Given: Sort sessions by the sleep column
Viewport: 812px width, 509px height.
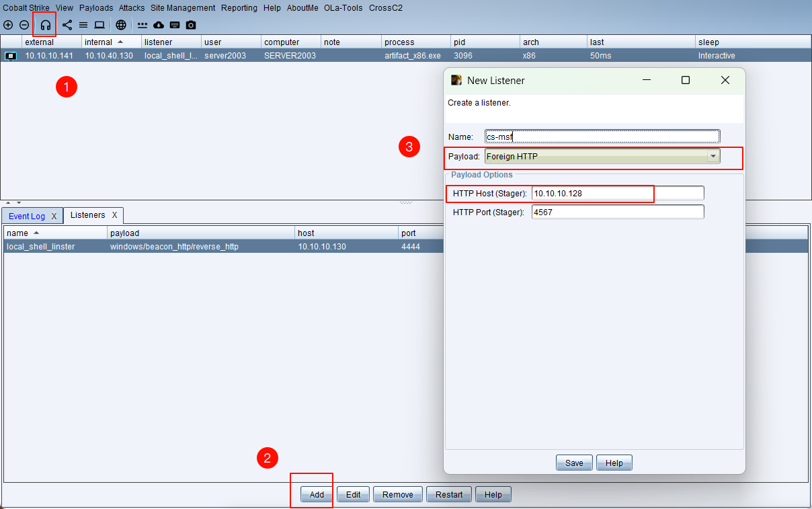Looking at the screenshot, I should point(753,42).
